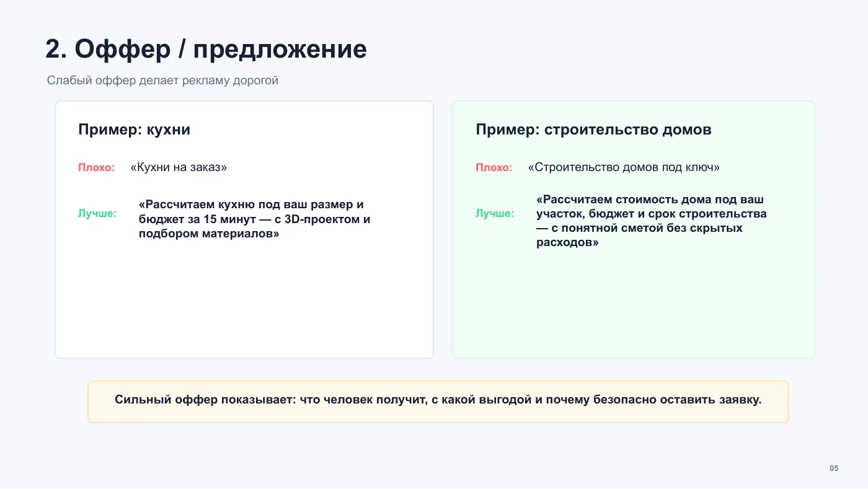Click the red "Плохо:" label in the кухни card
This screenshot has height=489, width=868.
click(x=97, y=167)
